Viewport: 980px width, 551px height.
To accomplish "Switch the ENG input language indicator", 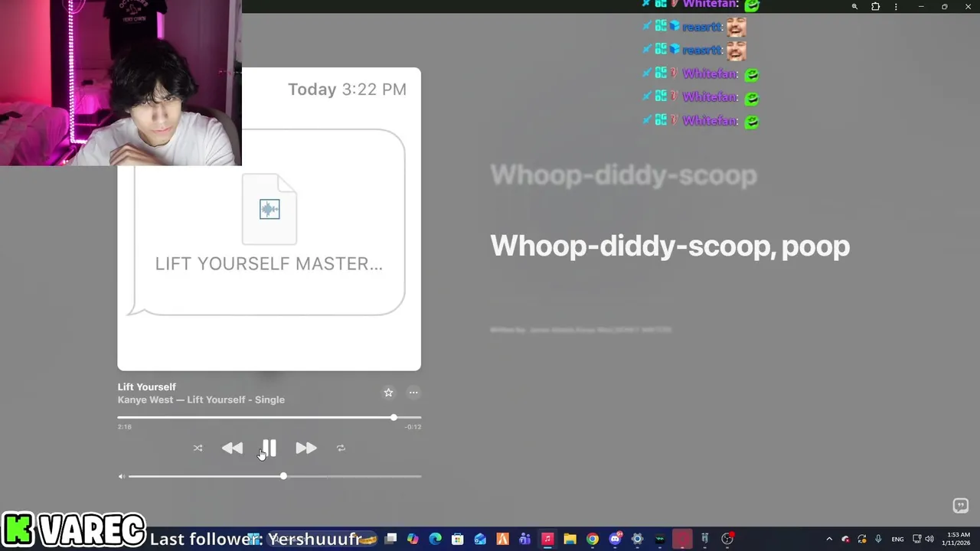I will [897, 539].
